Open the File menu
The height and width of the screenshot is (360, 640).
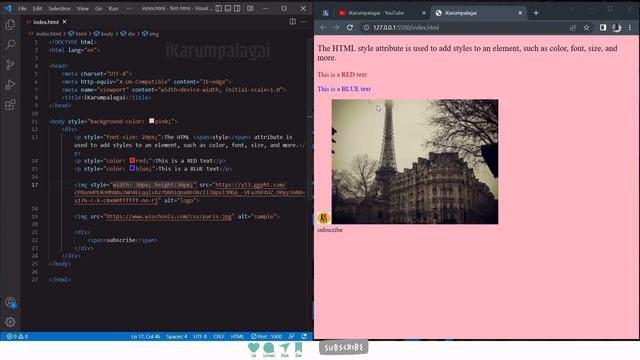click(22, 8)
